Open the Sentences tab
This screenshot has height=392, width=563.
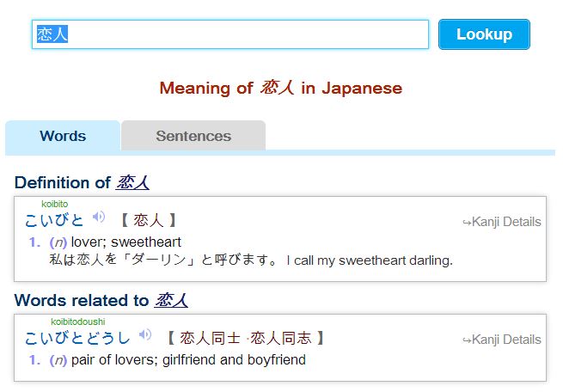pyautogui.click(x=193, y=136)
